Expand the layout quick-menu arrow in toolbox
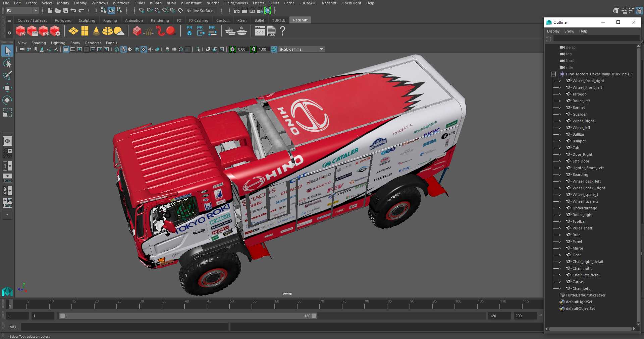Image resolution: width=644 pixels, height=339 pixels. tap(7, 215)
